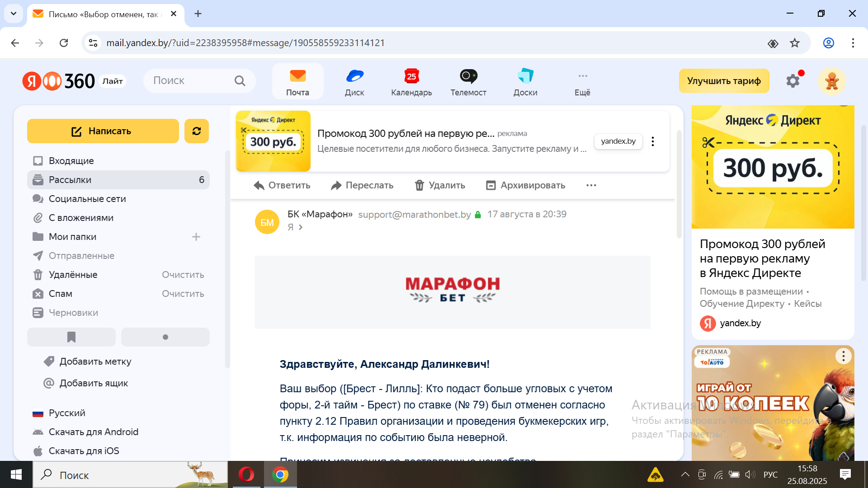
Task: Open the lotto ad options menu
Action: [843, 356]
